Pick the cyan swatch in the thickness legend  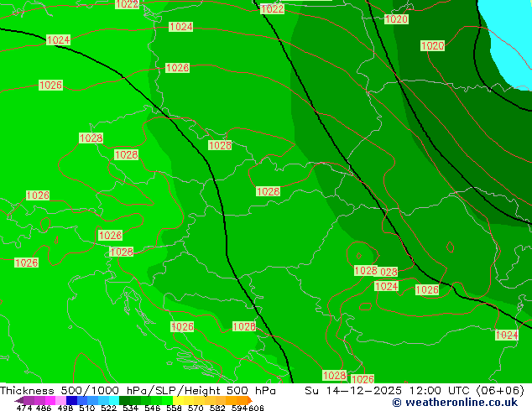[114, 400]
